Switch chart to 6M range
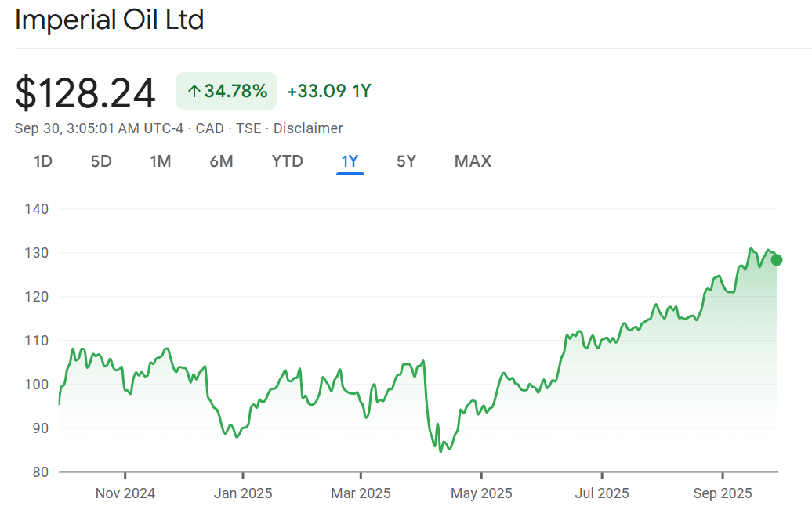This screenshot has height=513, width=812. pyautogui.click(x=221, y=161)
